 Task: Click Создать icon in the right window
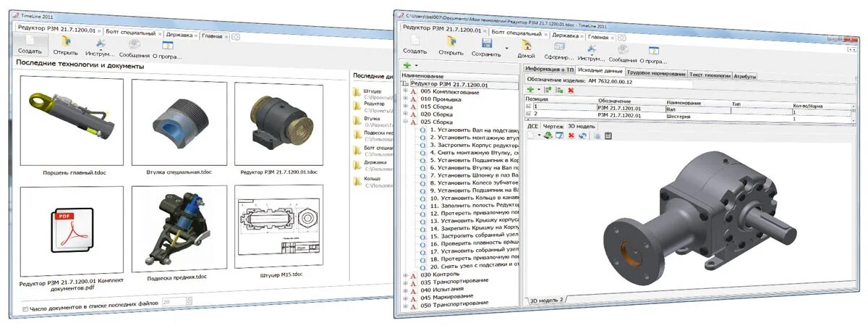click(x=415, y=41)
